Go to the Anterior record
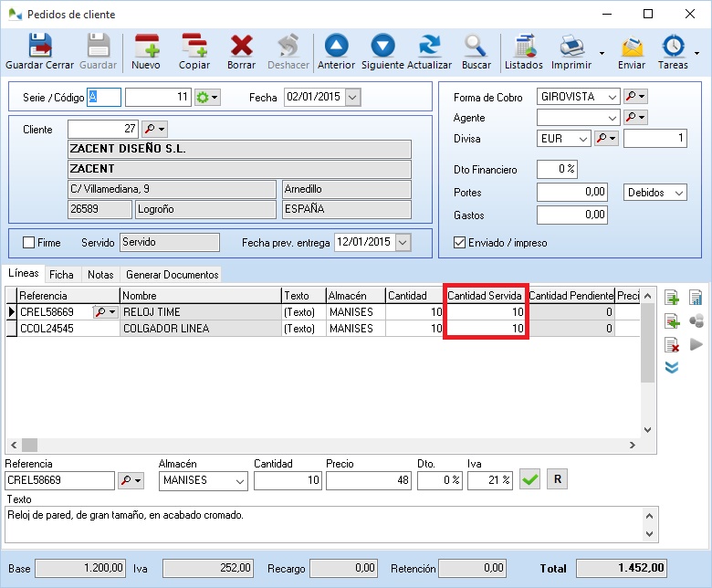This screenshot has width=712, height=588. [336, 46]
